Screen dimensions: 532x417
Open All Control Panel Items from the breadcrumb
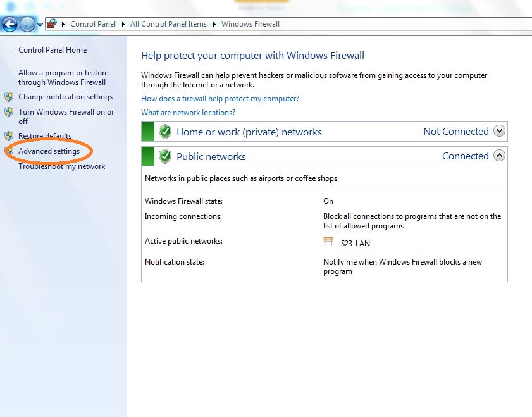168,24
